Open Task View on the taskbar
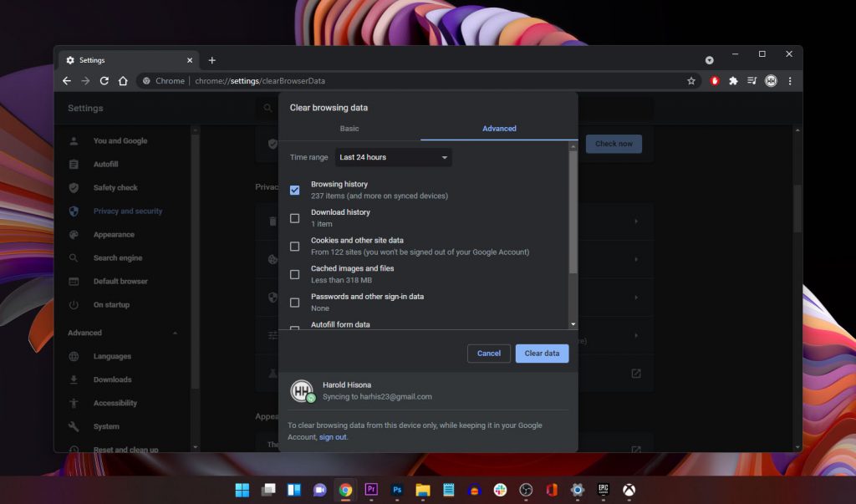This screenshot has width=856, height=504. (x=268, y=490)
